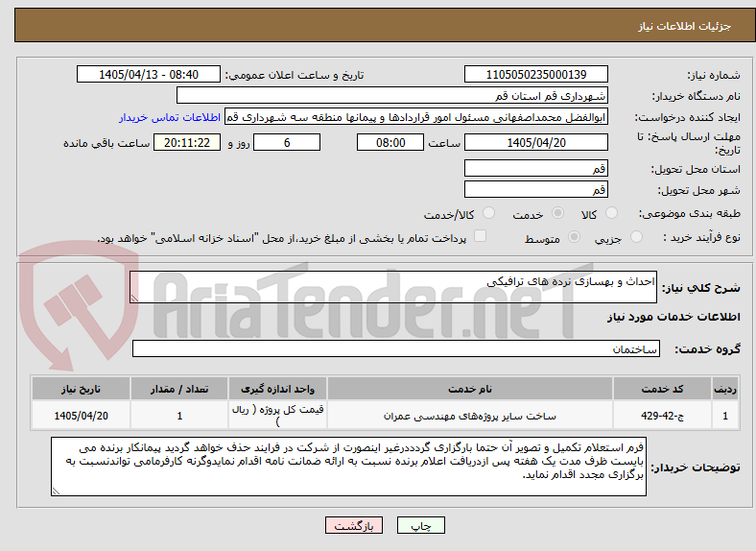Click the buyer name field شهرداری قم استان قم
This screenshot has width=756, height=551.
pyautogui.click(x=392, y=96)
